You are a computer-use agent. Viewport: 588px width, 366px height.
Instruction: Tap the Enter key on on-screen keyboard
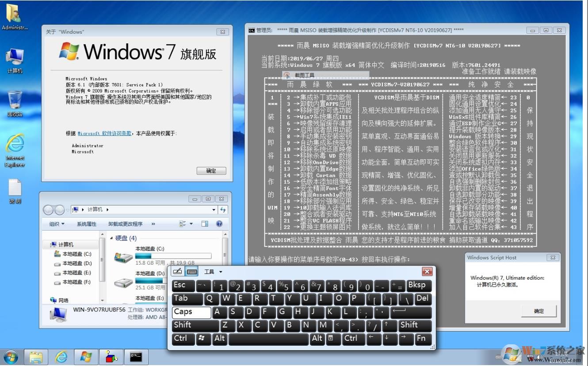410,312
